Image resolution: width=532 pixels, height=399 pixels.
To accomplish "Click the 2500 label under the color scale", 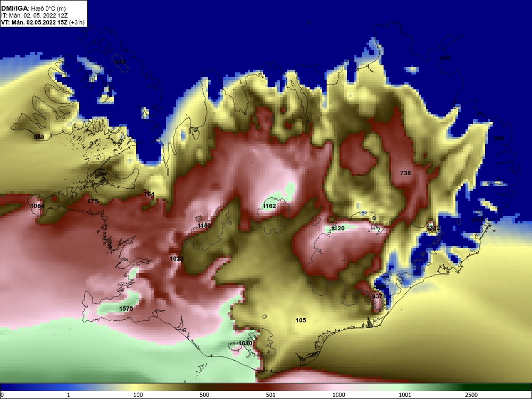I will coord(471,395).
